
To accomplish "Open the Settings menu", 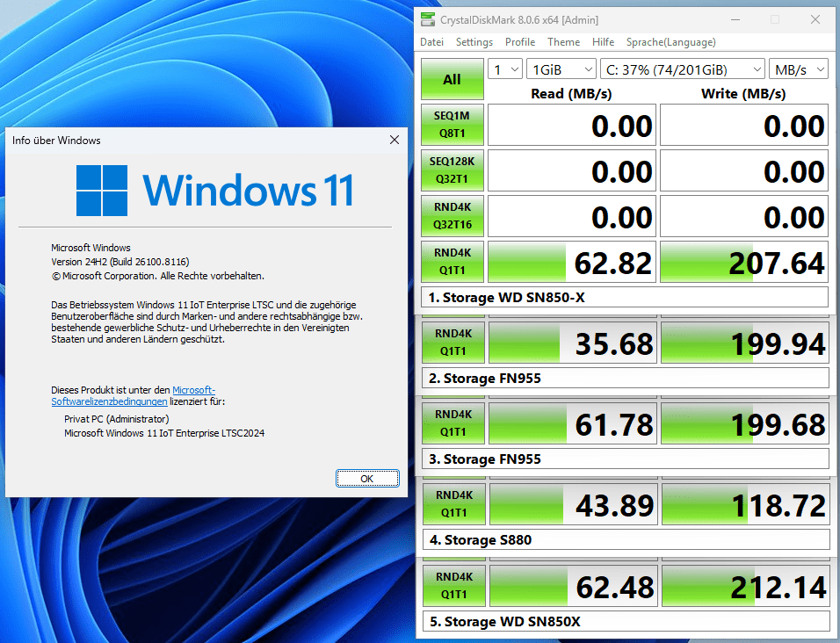I will [474, 42].
